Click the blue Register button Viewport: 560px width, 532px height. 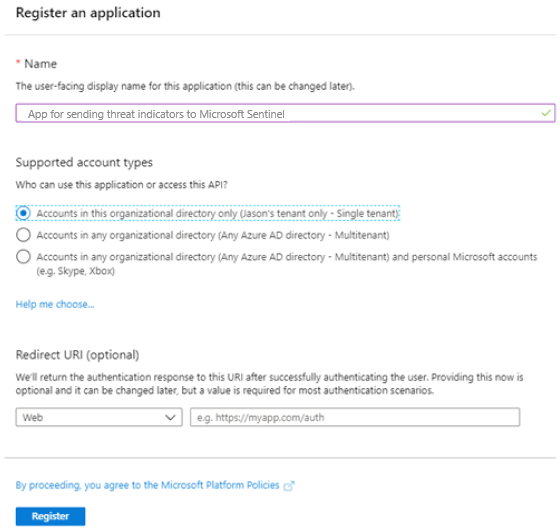pyautogui.click(x=50, y=516)
